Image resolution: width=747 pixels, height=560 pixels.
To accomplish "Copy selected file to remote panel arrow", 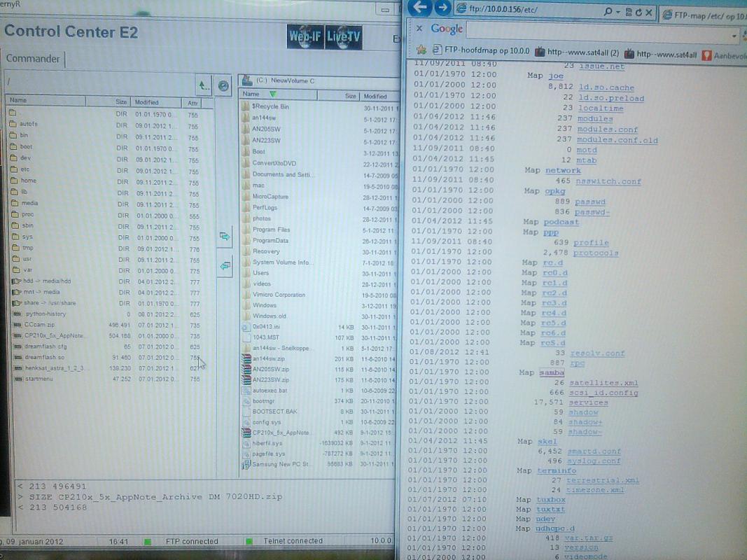I will [x=225, y=265].
